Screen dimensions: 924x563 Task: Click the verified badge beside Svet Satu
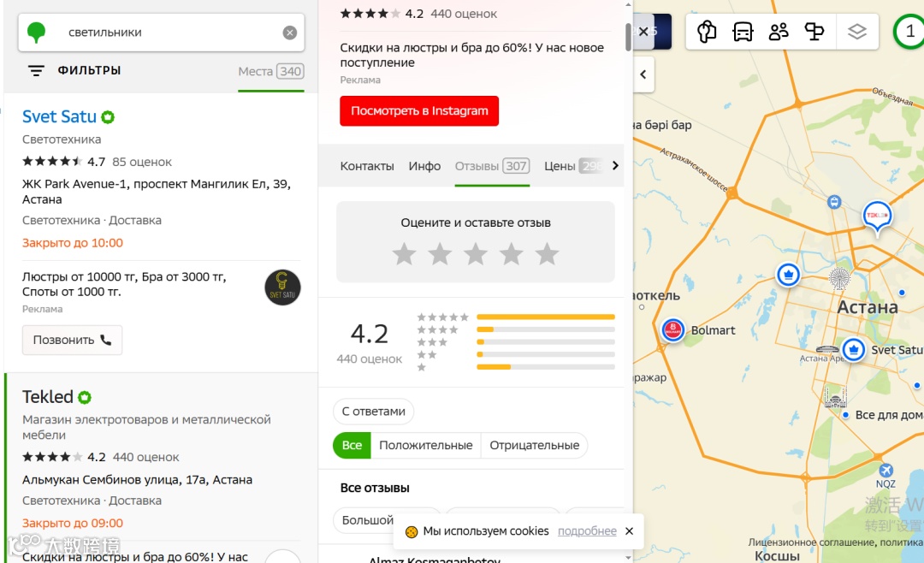108,117
